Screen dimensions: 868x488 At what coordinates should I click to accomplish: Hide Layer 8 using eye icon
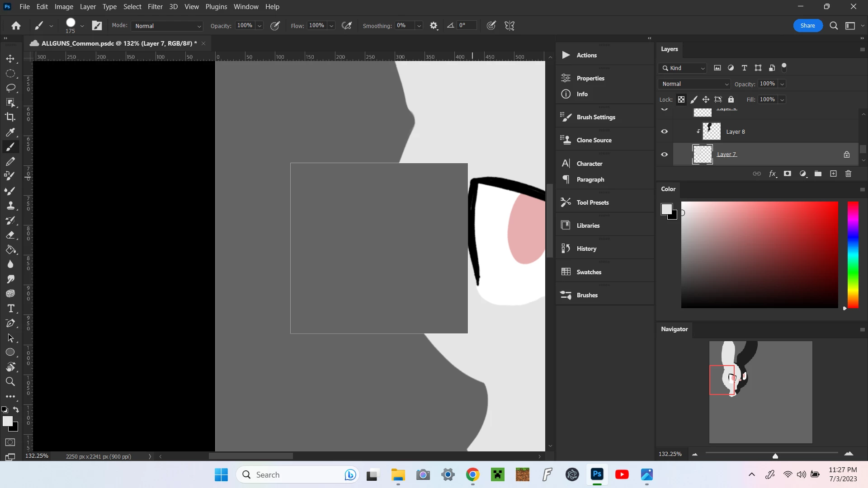[664, 131]
